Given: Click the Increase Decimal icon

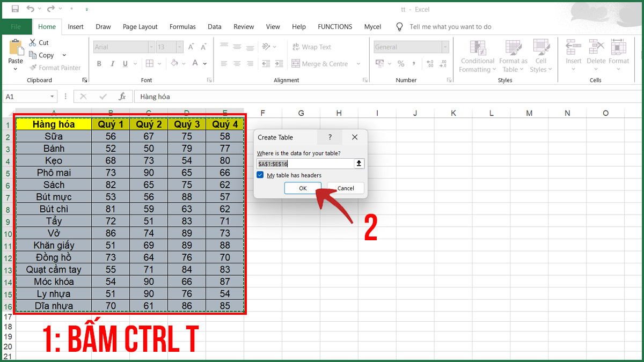Looking at the screenshot, I should click(x=430, y=63).
